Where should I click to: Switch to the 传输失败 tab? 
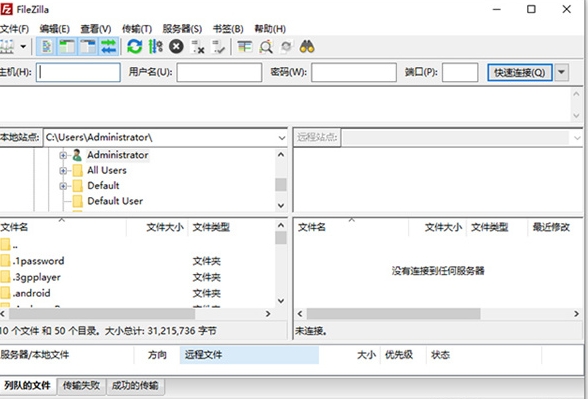coord(81,386)
